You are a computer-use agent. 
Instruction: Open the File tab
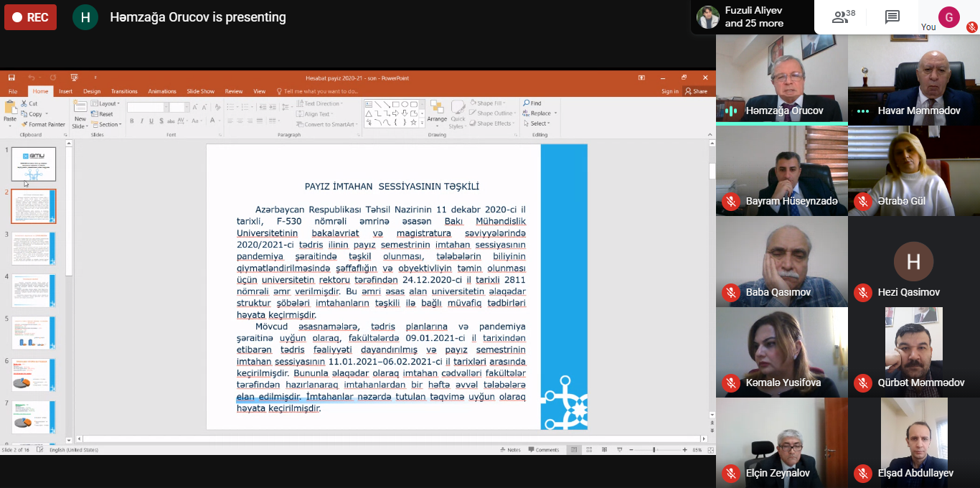(x=13, y=91)
